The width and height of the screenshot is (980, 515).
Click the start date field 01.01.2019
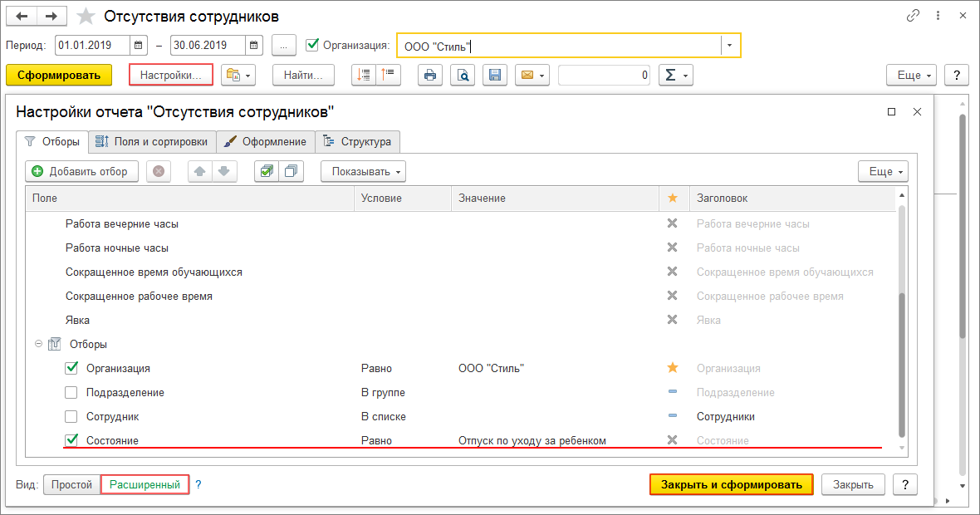pyautogui.click(x=92, y=46)
